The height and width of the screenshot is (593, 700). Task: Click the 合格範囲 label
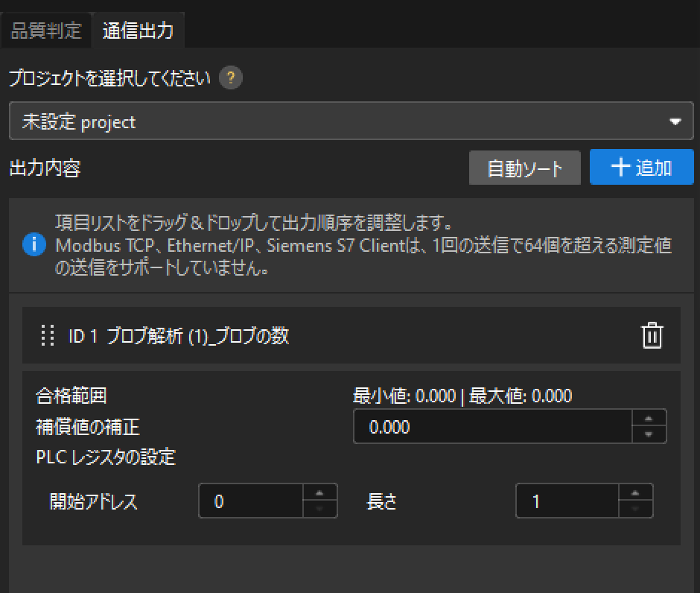71,396
